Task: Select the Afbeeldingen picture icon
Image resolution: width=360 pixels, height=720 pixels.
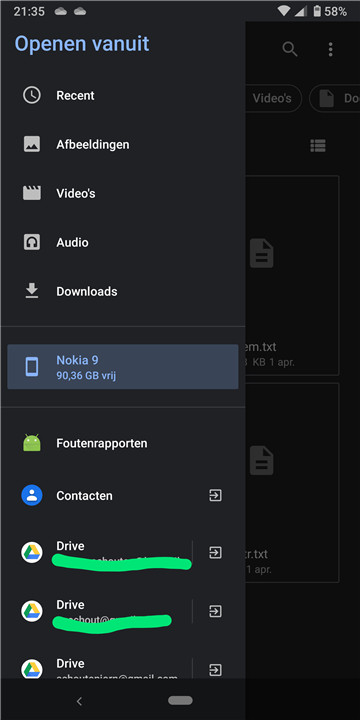Action: (32, 144)
